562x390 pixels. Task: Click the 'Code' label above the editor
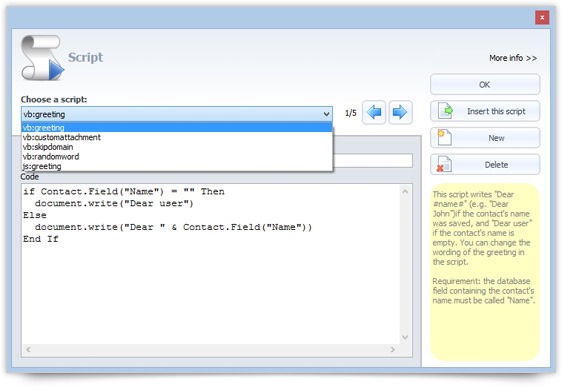coord(29,177)
